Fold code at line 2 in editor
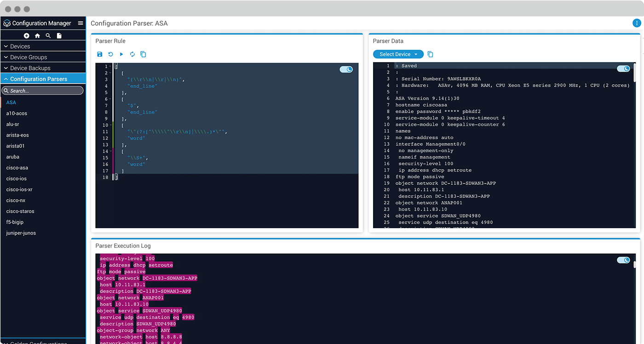This screenshot has height=344, width=644. pos(111,73)
